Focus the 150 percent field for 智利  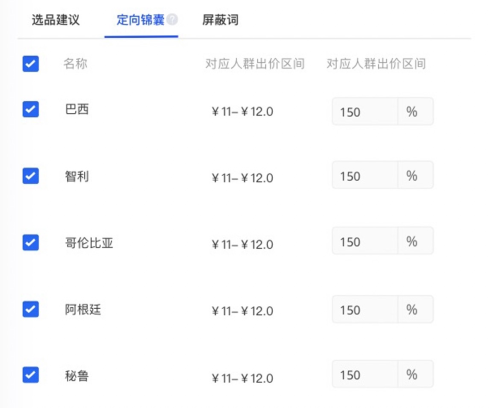point(365,175)
